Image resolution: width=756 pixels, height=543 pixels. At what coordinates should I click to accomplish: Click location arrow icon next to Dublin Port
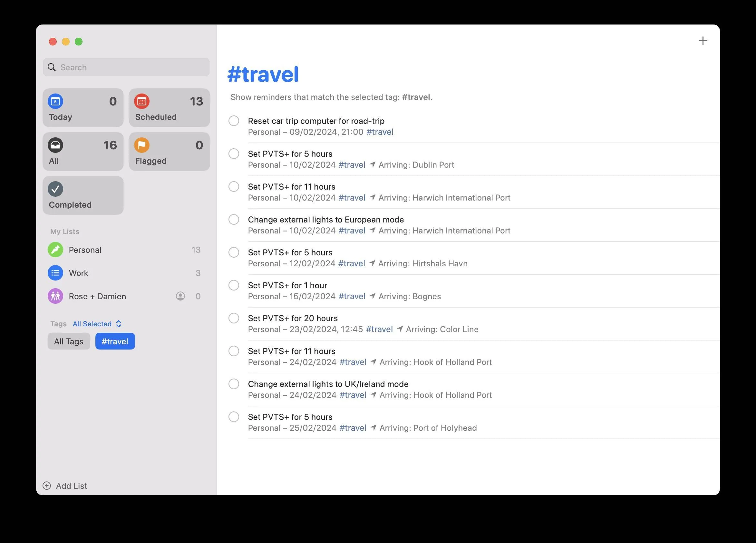coord(372,164)
